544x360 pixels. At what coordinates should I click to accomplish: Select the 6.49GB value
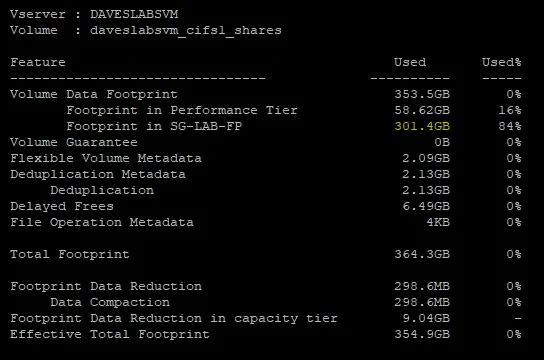click(426, 206)
